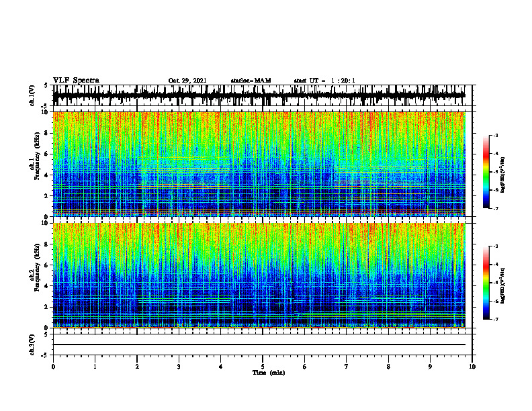Click time axis tick label "3"
The width and height of the screenshot is (532, 411).
tap(179, 367)
